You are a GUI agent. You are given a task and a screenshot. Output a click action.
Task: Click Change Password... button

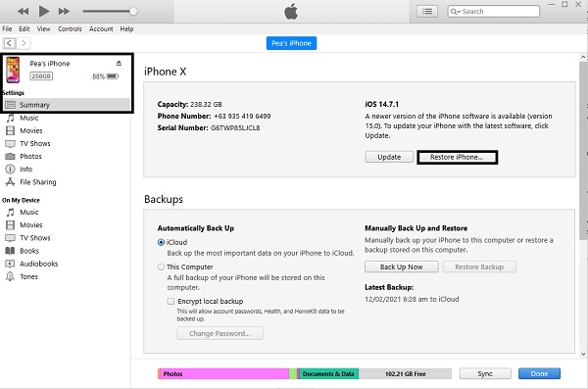coord(220,333)
